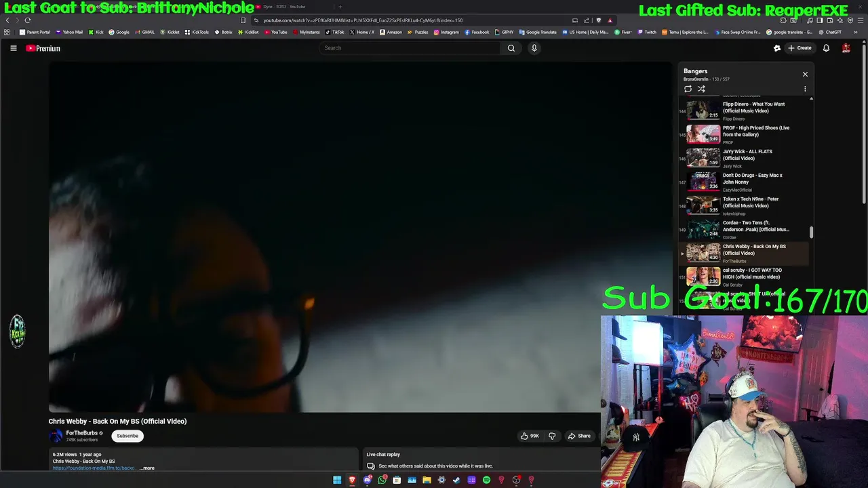The width and height of the screenshot is (868, 488).
Task: Open a new browser tab with plus
Action: (340, 7)
